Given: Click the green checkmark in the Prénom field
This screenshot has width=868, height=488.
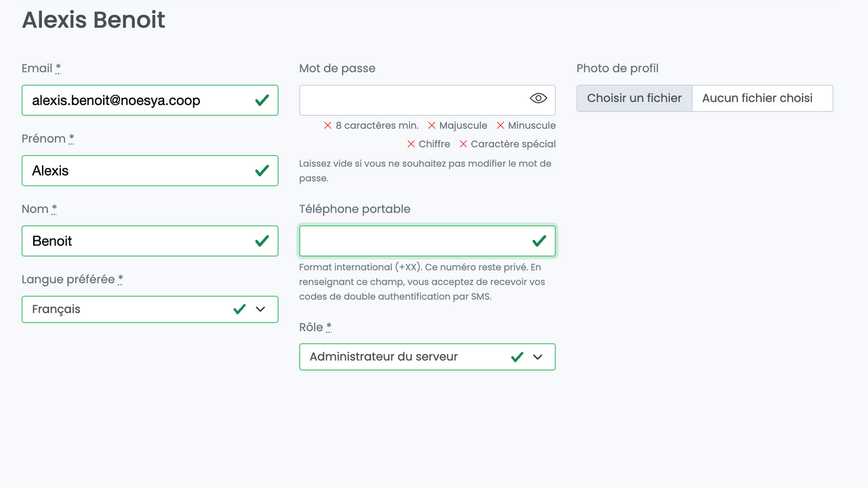Looking at the screenshot, I should pos(262,171).
